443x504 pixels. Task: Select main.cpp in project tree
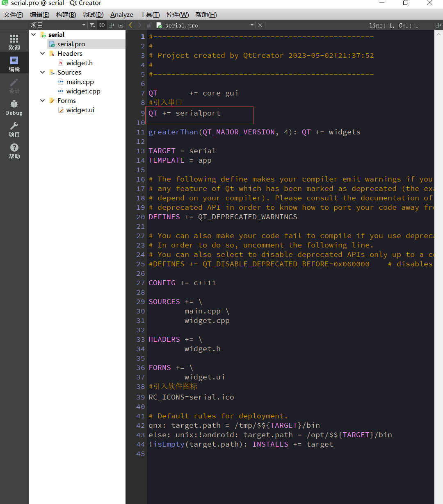pyautogui.click(x=80, y=82)
